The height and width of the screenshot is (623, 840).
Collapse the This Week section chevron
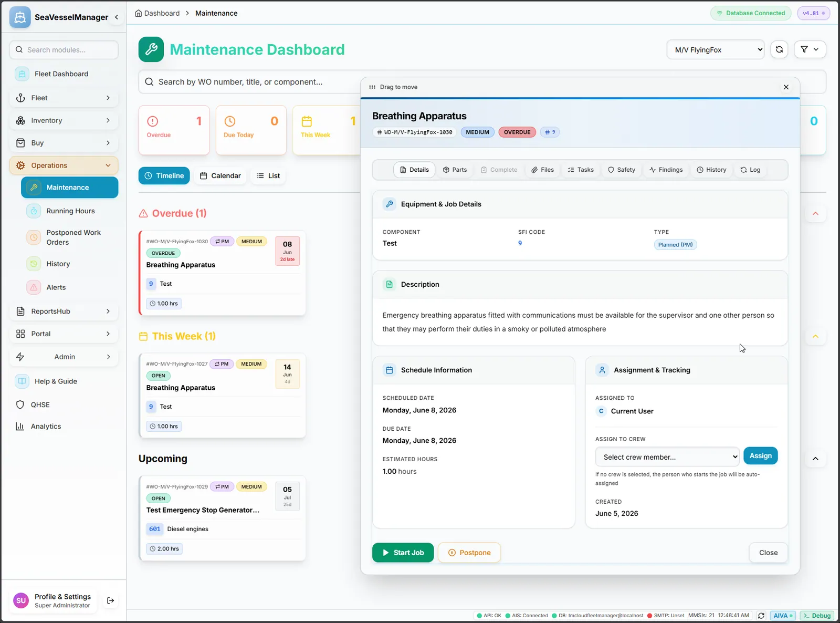pyautogui.click(x=815, y=336)
